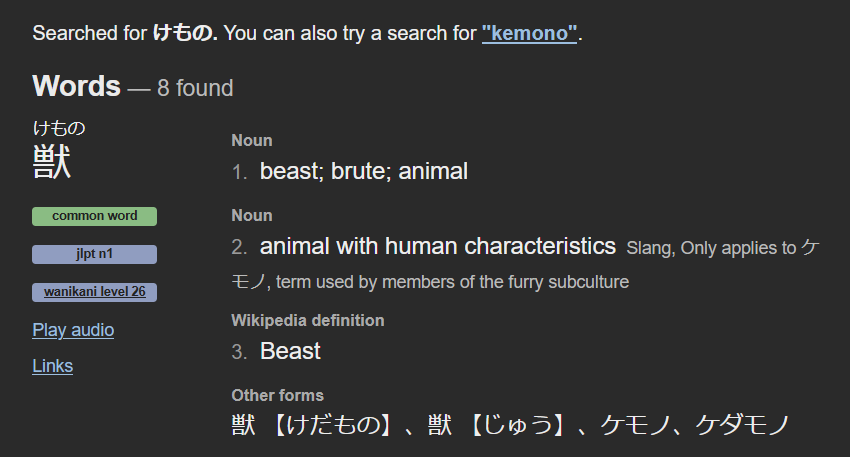The image size is (850, 457).
Task: Click the Other forms label
Action: point(277,395)
